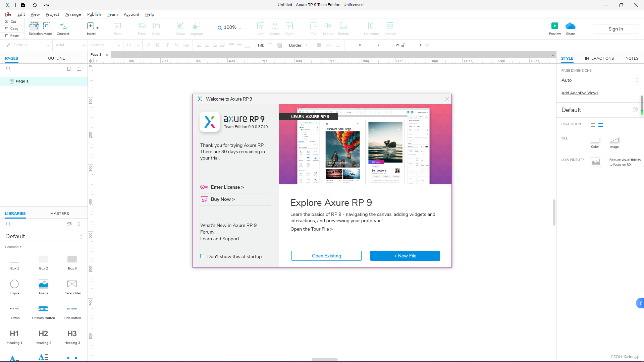The image size is (644, 362).
Task: Click the Insert plus icon
Action: pyautogui.click(x=91, y=26)
